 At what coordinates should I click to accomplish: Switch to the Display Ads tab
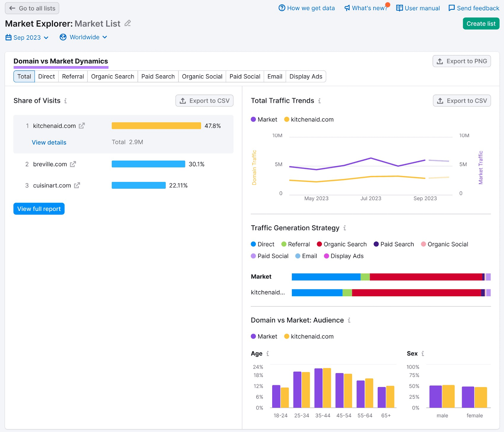pyautogui.click(x=306, y=77)
